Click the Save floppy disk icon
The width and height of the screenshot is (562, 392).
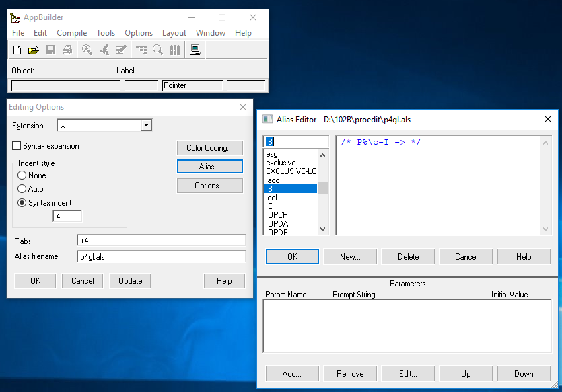tap(50, 50)
